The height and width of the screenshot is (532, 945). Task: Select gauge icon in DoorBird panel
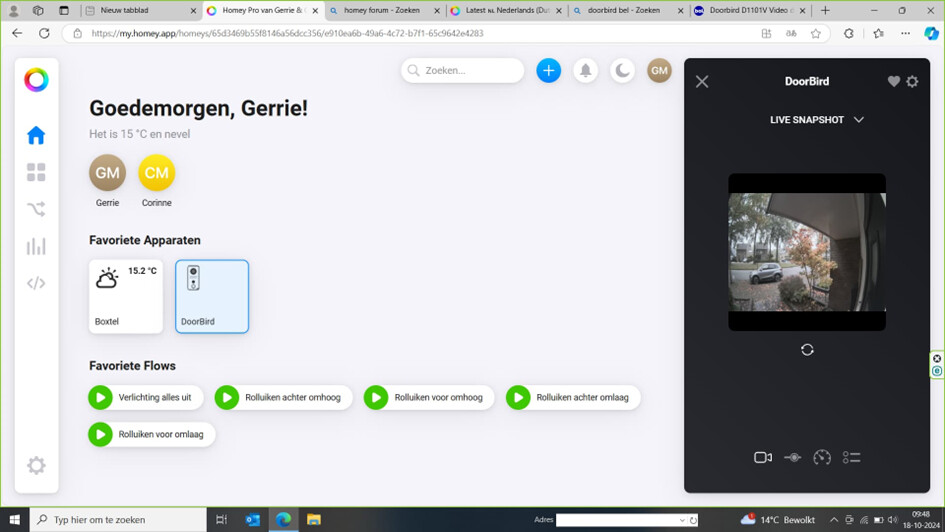point(822,457)
